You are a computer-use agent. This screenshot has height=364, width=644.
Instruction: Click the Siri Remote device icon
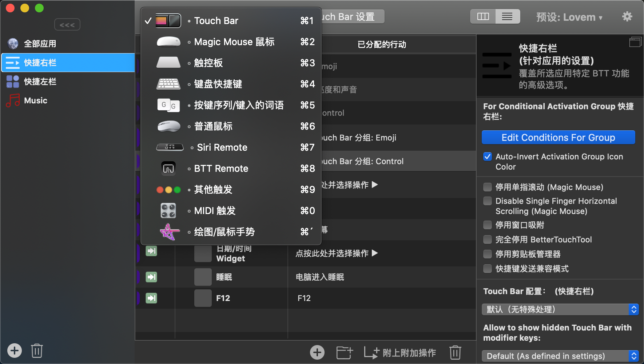click(x=170, y=147)
